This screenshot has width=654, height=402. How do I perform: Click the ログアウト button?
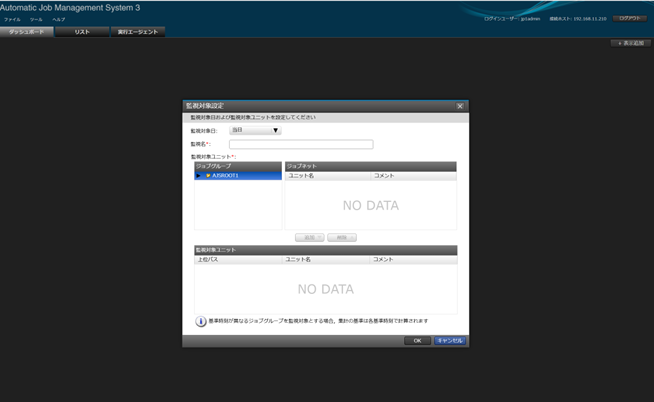[630, 18]
